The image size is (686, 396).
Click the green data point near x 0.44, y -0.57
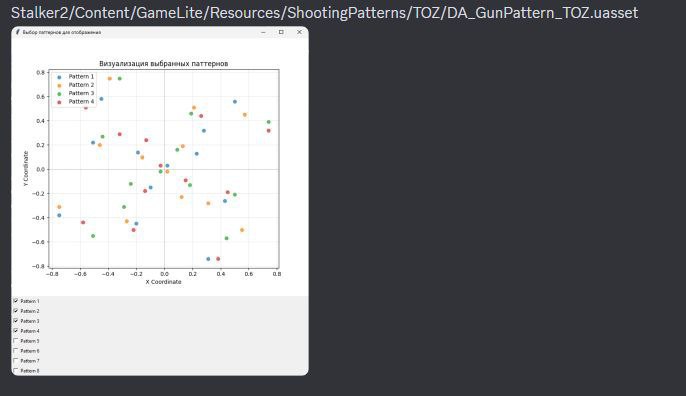pos(226,238)
